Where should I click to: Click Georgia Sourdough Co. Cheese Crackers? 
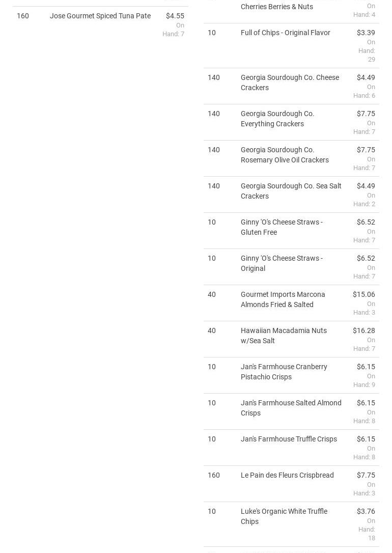coord(290,82)
